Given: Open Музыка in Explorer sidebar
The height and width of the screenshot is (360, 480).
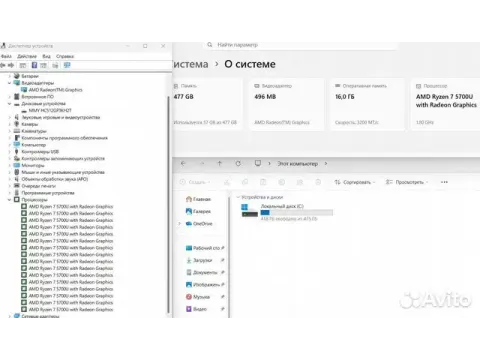Looking at the screenshot, I should 198,297.
